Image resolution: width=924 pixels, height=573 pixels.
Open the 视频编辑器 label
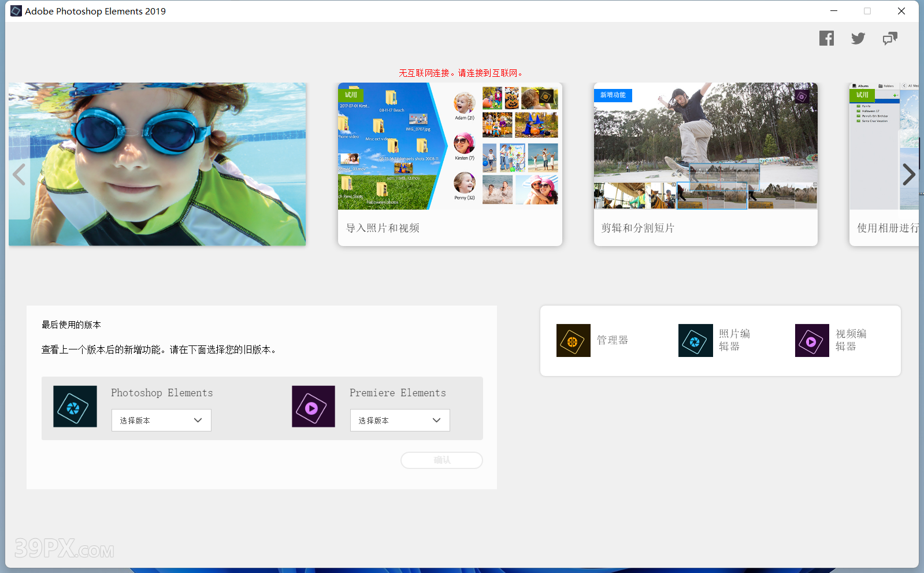851,340
